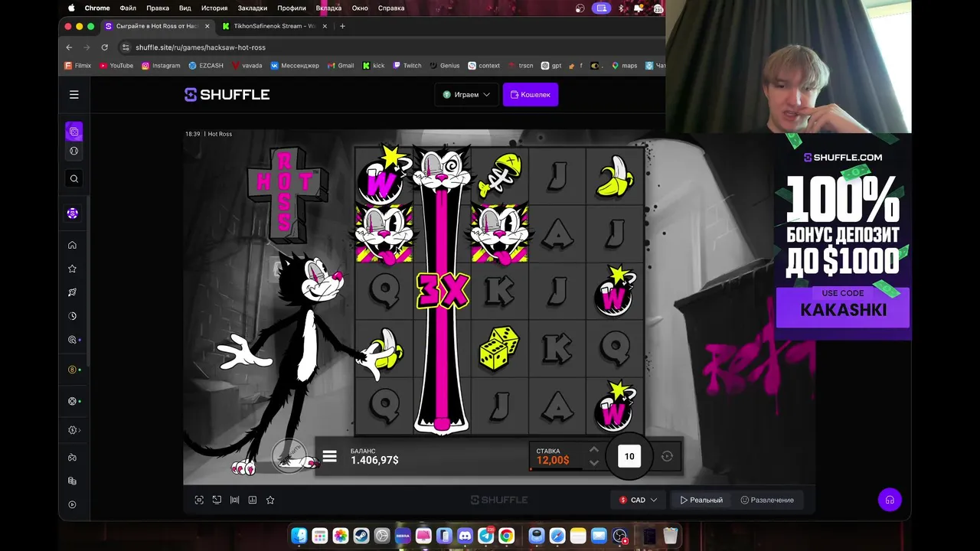Open Twitch bookmark

click(x=407, y=66)
